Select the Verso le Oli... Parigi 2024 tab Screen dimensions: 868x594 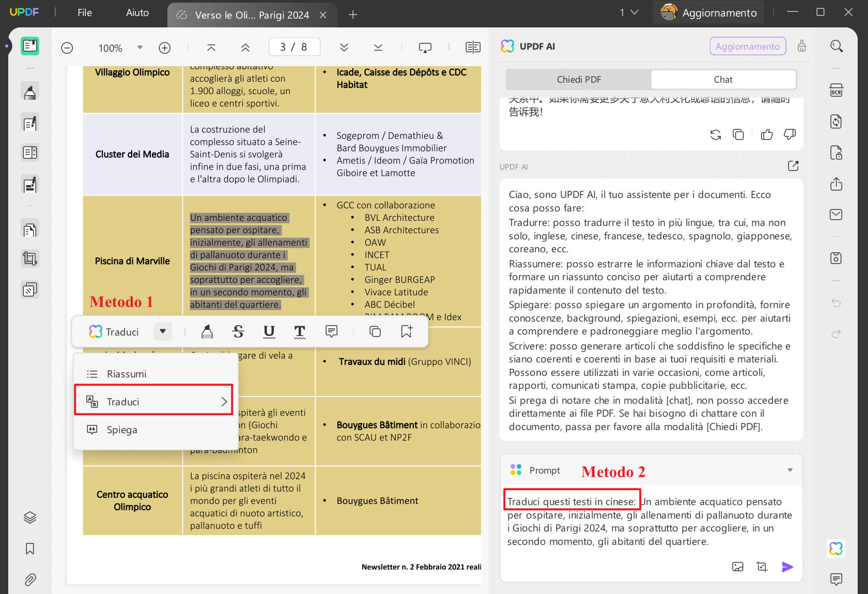(252, 15)
